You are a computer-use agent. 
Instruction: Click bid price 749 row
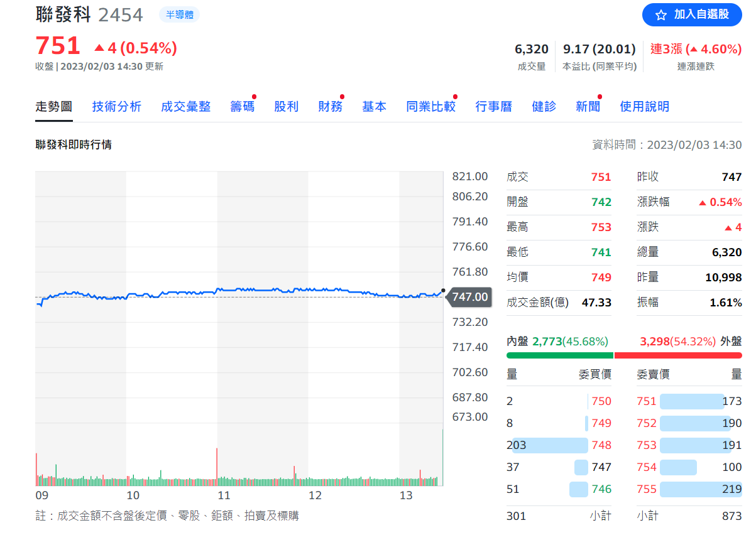click(559, 423)
